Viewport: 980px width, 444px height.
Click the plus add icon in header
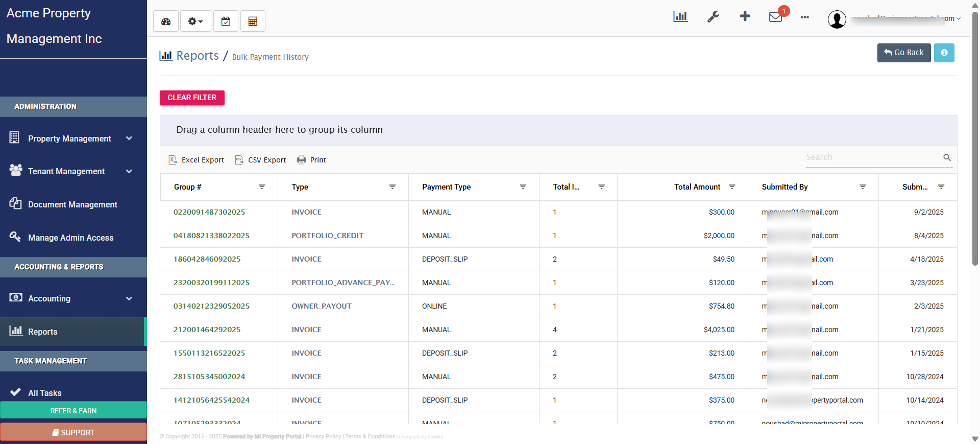(x=745, y=16)
